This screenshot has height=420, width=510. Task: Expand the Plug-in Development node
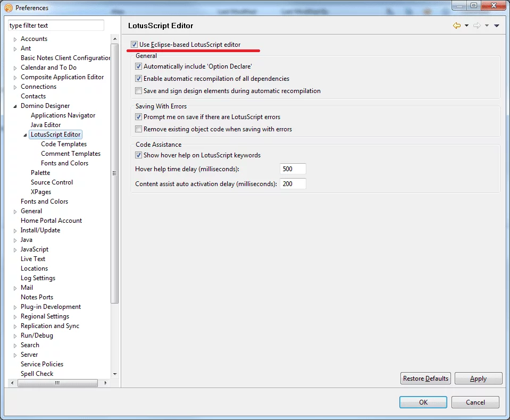[15, 307]
